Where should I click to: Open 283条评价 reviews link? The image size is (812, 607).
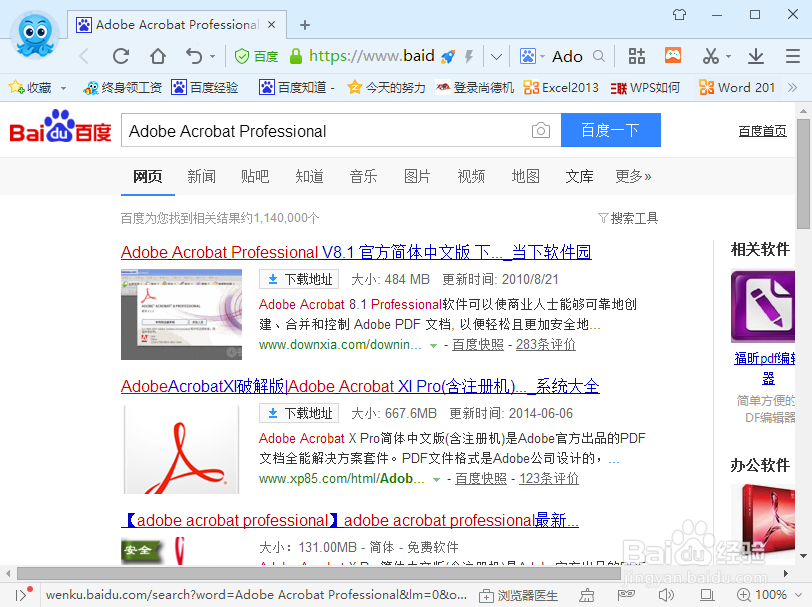(546, 344)
